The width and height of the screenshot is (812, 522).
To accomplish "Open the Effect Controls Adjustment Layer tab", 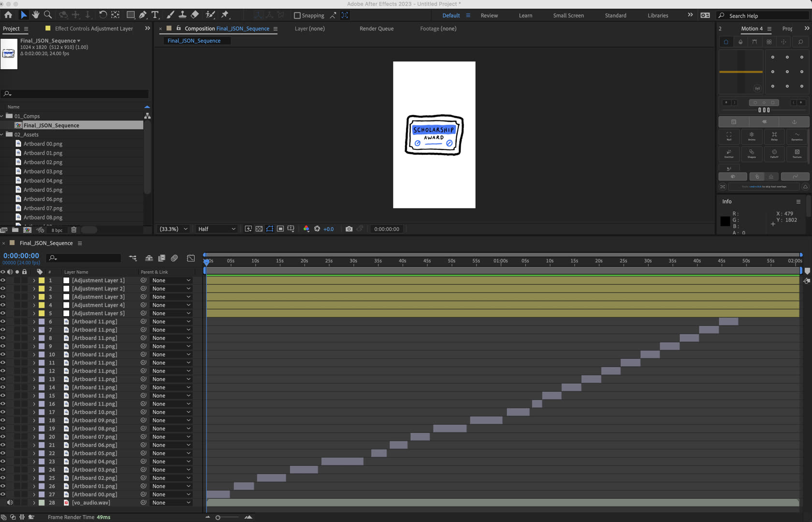I will pyautogui.click(x=94, y=29).
